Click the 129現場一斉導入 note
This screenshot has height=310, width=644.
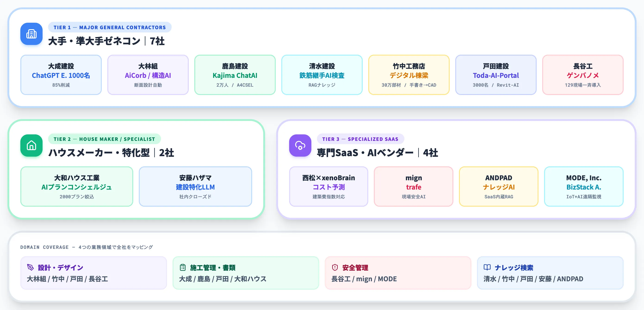pyautogui.click(x=583, y=85)
